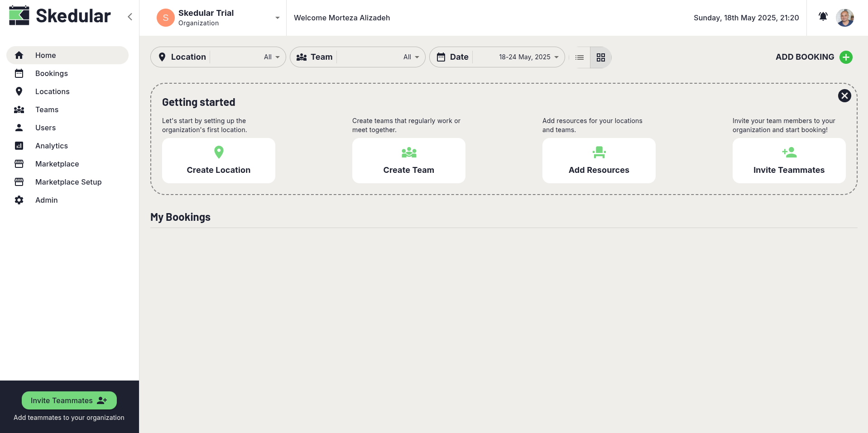Click the Create Location card

(218, 161)
